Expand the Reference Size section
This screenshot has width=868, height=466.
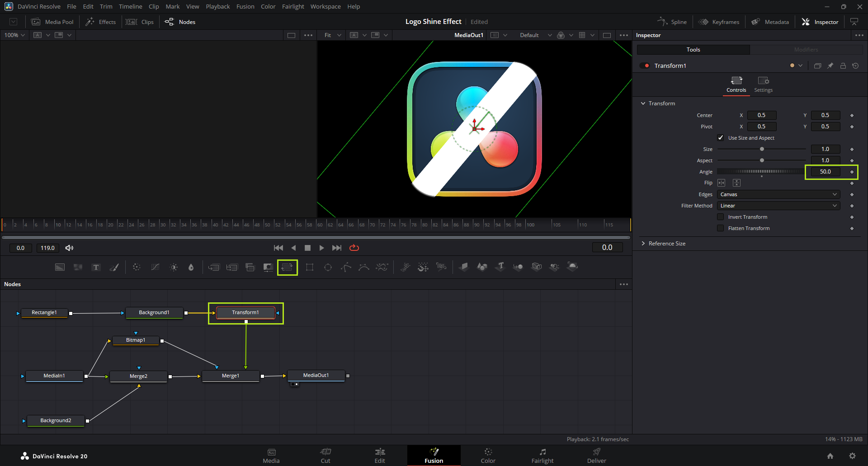point(666,244)
